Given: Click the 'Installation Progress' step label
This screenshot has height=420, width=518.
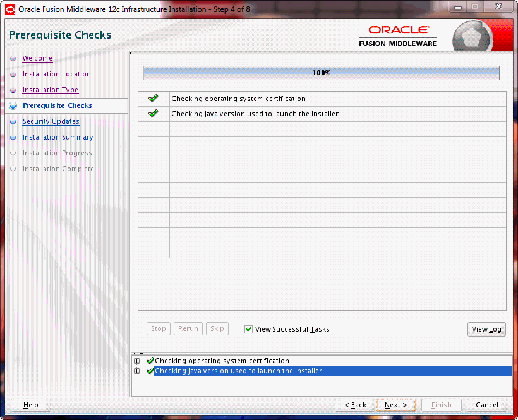Looking at the screenshot, I should tap(57, 153).
